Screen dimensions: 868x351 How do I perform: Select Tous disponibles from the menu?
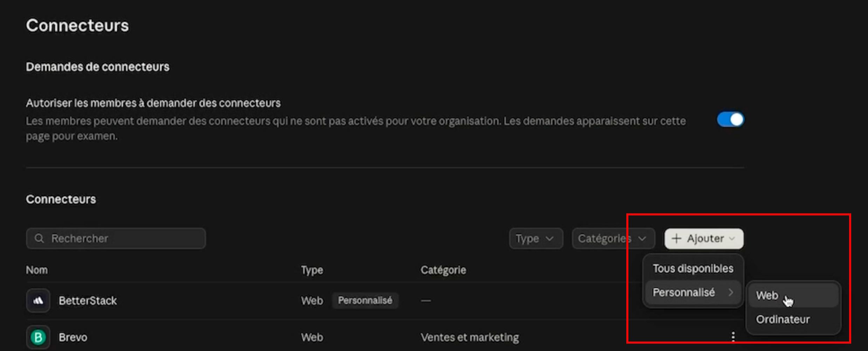point(693,269)
